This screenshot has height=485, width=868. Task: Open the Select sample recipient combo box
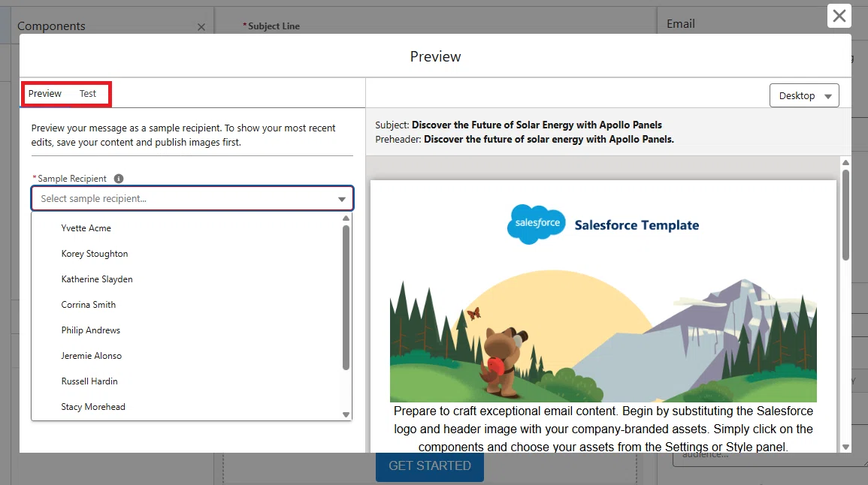click(192, 198)
